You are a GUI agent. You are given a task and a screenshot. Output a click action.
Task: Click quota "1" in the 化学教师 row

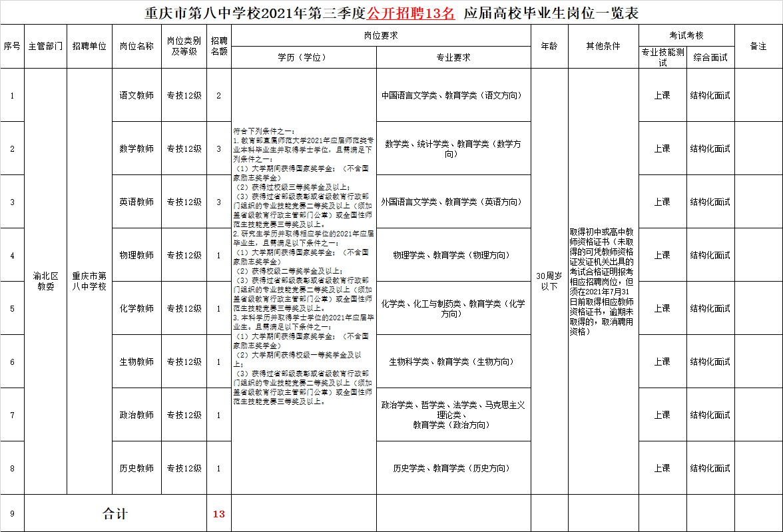218,309
